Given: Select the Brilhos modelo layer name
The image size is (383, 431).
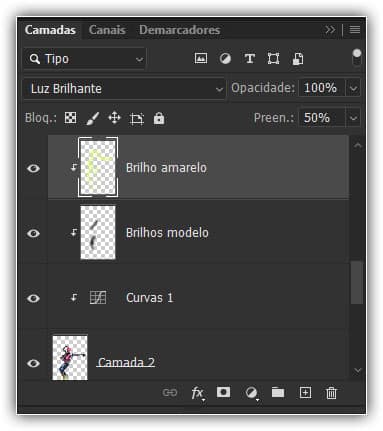Looking at the screenshot, I should [x=167, y=233].
